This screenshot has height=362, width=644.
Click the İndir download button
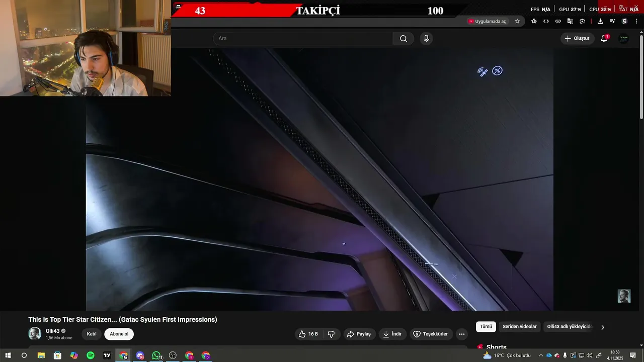[x=392, y=334]
